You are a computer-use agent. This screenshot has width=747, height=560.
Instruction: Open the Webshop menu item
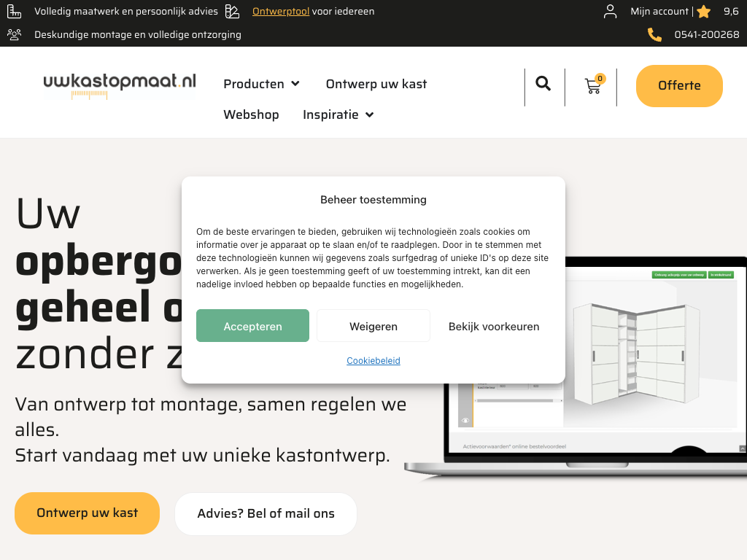251,114
